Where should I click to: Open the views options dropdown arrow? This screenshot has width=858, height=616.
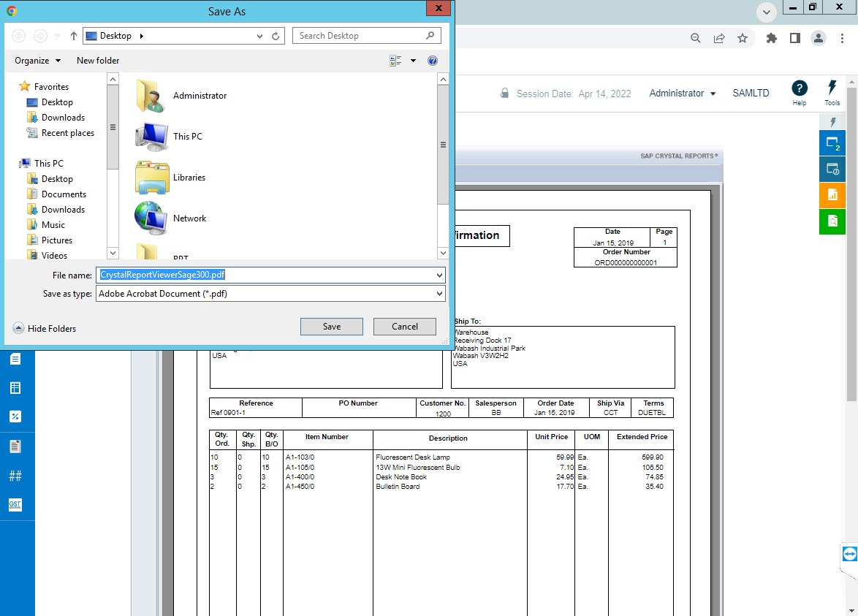tap(413, 61)
